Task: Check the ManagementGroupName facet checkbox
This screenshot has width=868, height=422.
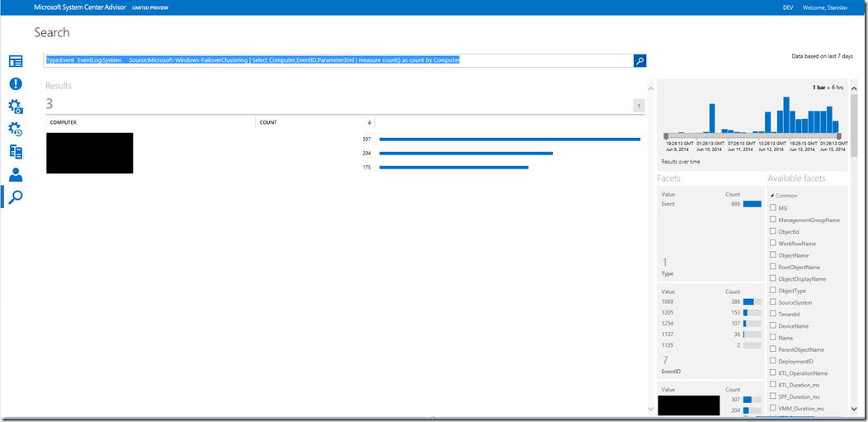Action: tap(772, 220)
